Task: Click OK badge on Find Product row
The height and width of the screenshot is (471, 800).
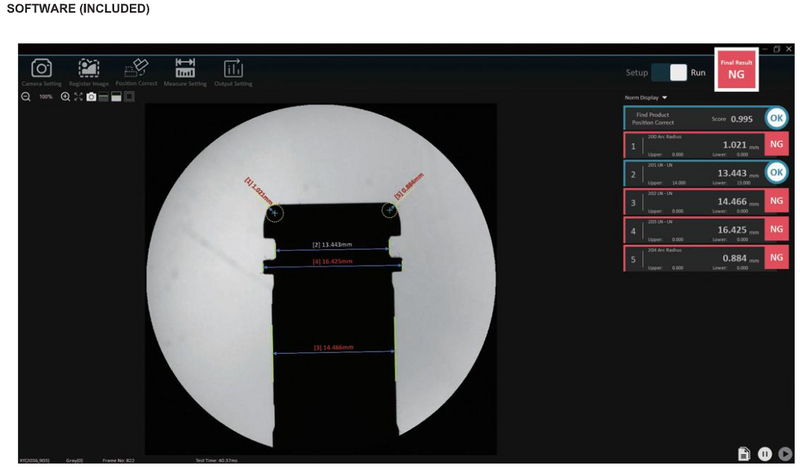Action: pyautogui.click(x=776, y=118)
